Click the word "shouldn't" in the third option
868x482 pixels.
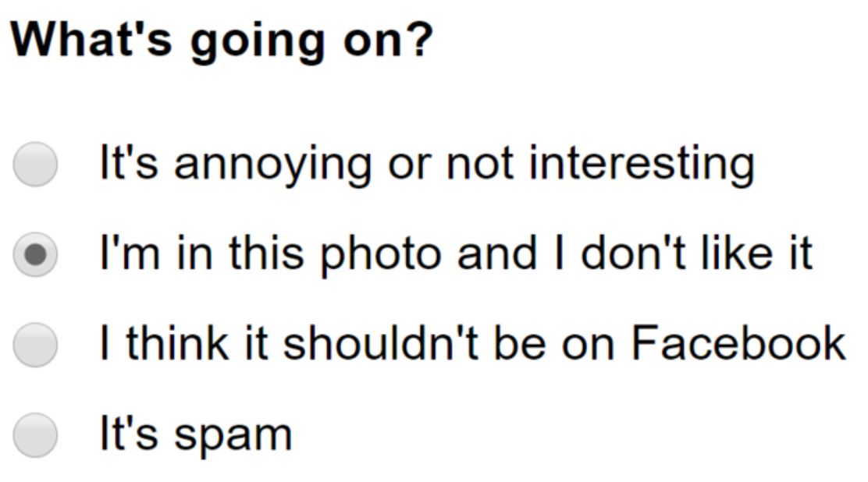(x=395, y=344)
